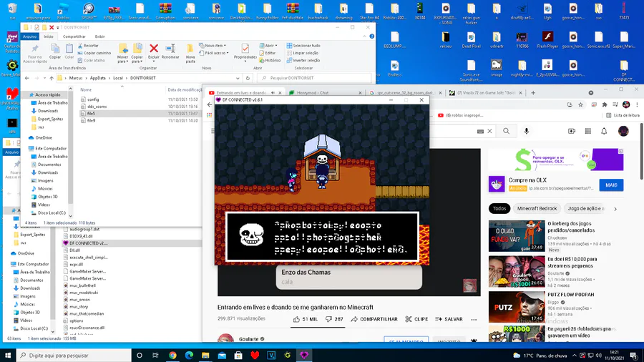Screen dimensions: 644x362
Task: Click the red Excluir delete icon
Action: pos(154,49)
